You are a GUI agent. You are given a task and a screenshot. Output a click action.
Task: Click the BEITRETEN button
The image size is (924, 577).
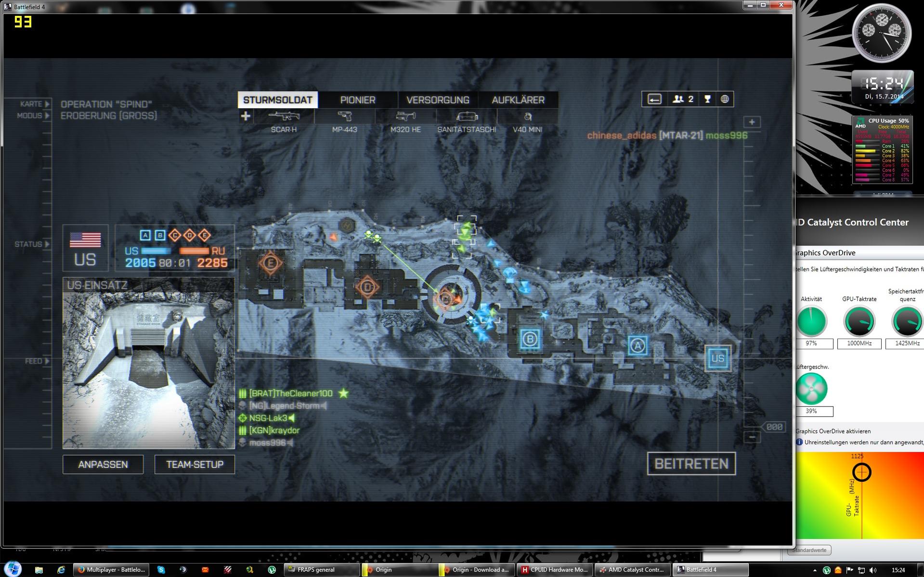(x=691, y=463)
